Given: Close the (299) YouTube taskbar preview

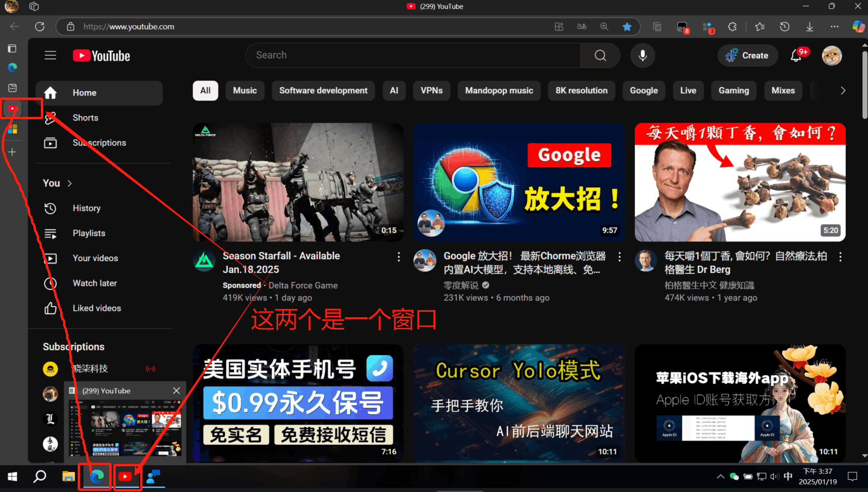Looking at the screenshot, I should tap(176, 390).
